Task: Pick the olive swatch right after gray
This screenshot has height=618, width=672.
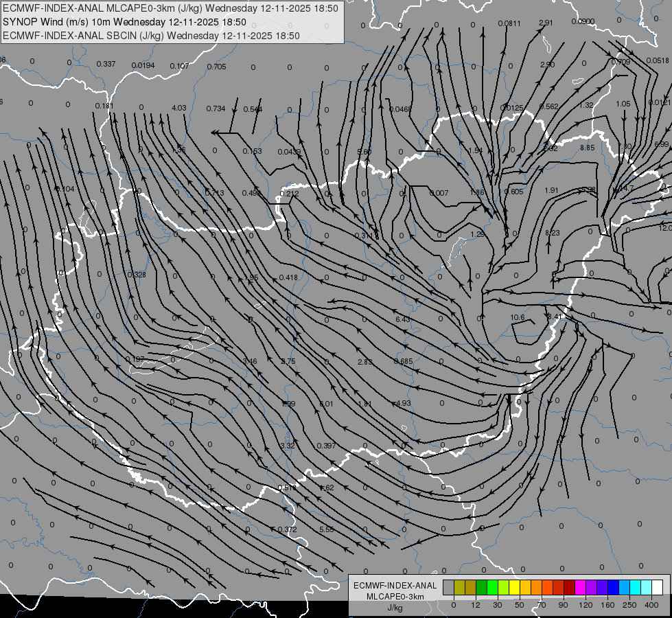Action: pos(459,587)
